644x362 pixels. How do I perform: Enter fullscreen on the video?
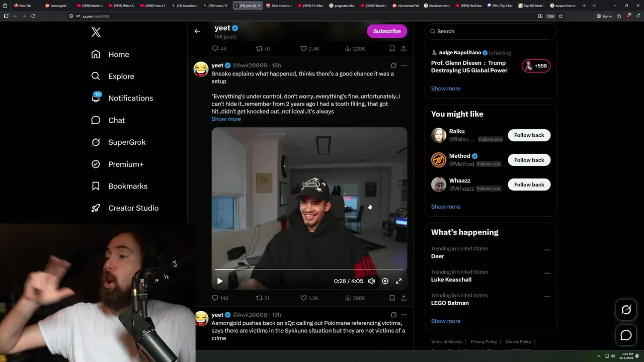pyautogui.click(x=398, y=281)
